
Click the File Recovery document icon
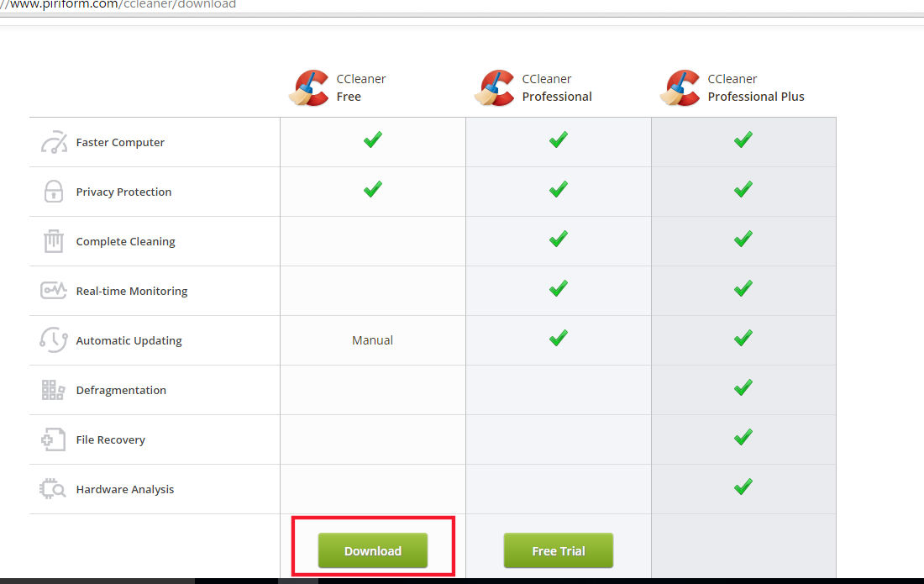click(54, 439)
